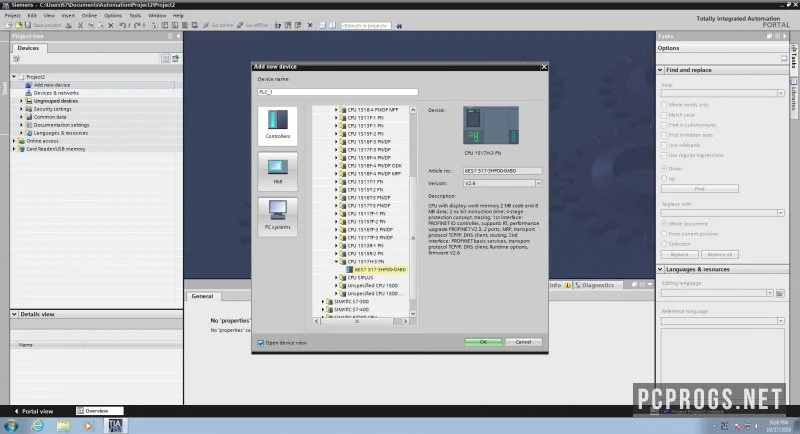Image resolution: width=800 pixels, height=434 pixels.
Task: Select the Controllers device category
Action: coord(278,125)
